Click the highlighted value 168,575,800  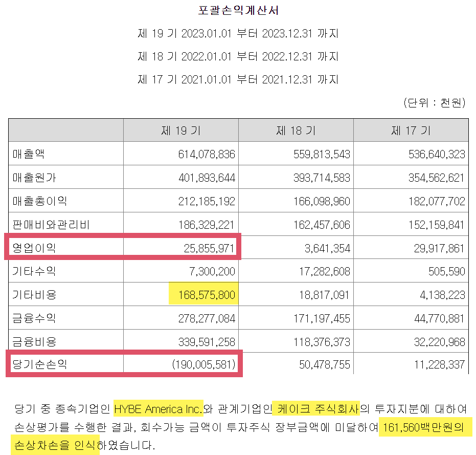point(207,295)
